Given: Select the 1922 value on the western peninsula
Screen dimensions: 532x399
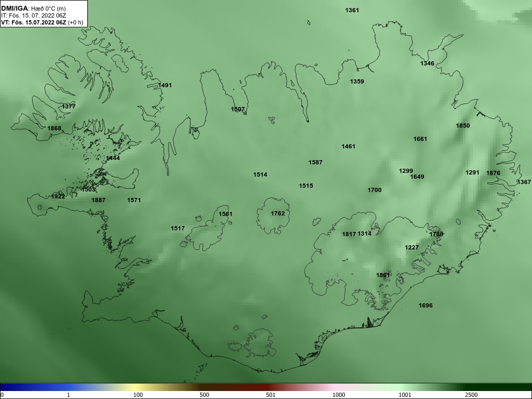Looking at the screenshot, I should (x=58, y=197).
